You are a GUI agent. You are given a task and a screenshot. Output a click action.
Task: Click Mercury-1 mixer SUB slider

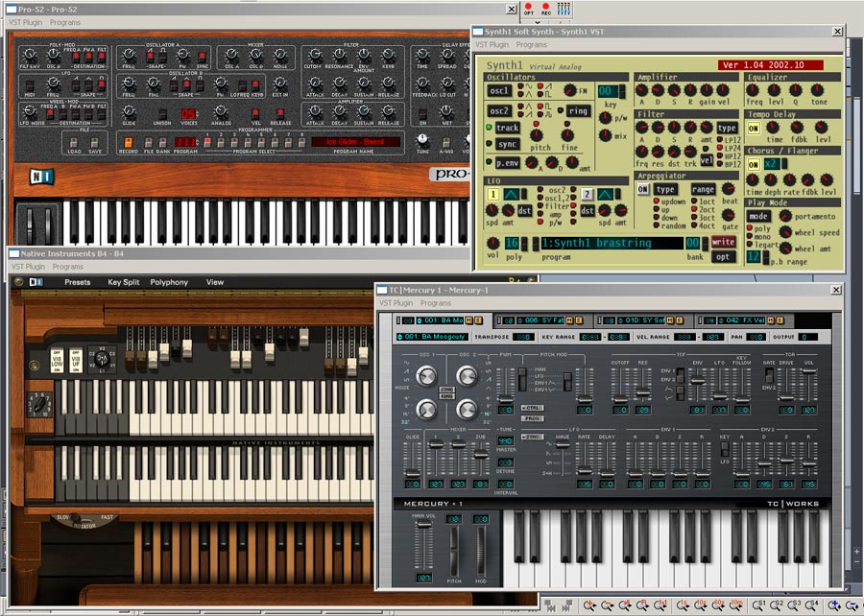[x=481, y=457]
